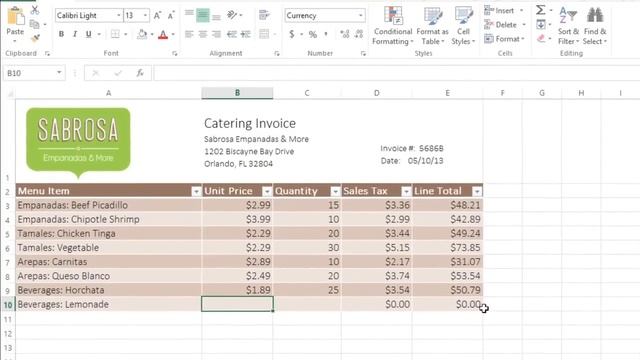This screenshot has height=360, width=640.
Task: Select cell Beverages: Lemonade
Action: coord(108,304)
